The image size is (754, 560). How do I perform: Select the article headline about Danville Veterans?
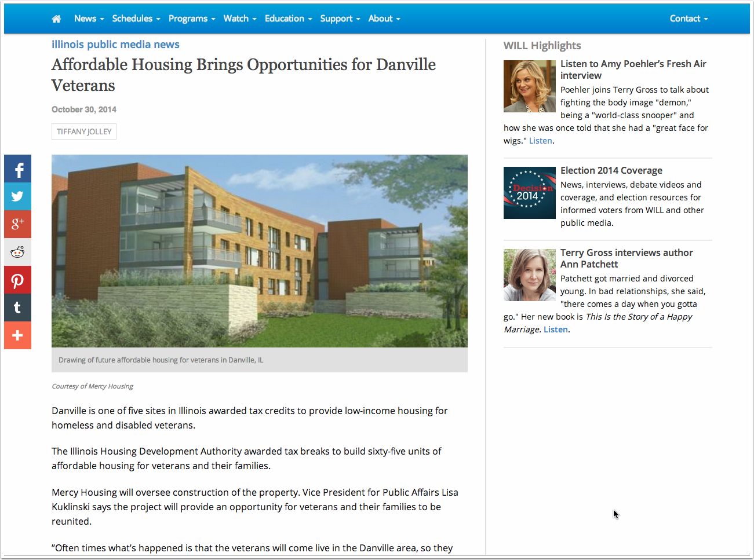point(243,75)
